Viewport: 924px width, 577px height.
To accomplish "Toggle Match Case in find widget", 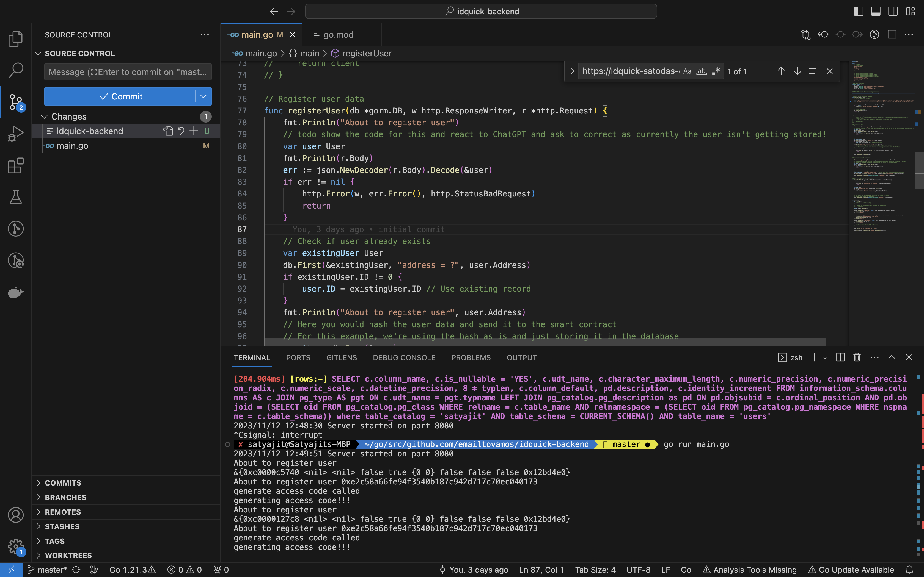I will pyautogui.click(x=687, y=71).
